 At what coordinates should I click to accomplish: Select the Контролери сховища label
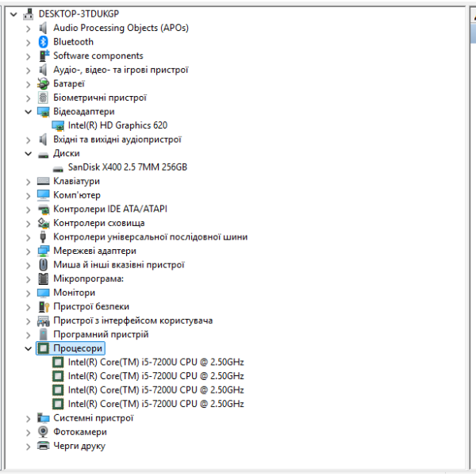(98, 223)
